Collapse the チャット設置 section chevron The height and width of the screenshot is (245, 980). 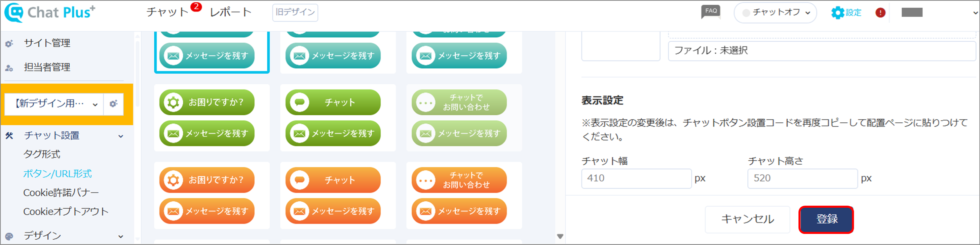point(121,136)
